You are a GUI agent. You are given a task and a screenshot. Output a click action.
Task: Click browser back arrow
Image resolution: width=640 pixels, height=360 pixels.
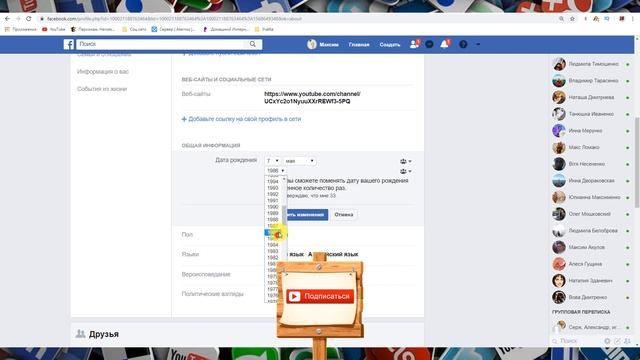click(7, 19)
